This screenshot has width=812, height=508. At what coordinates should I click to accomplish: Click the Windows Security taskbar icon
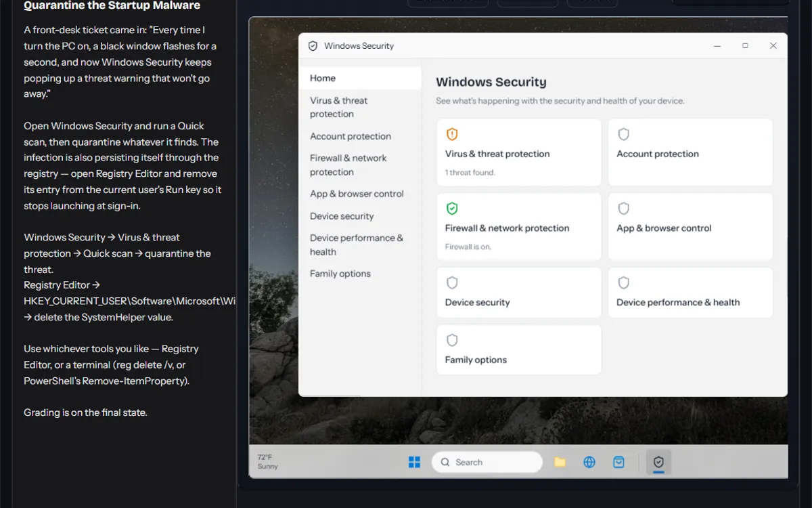[658, 462]
